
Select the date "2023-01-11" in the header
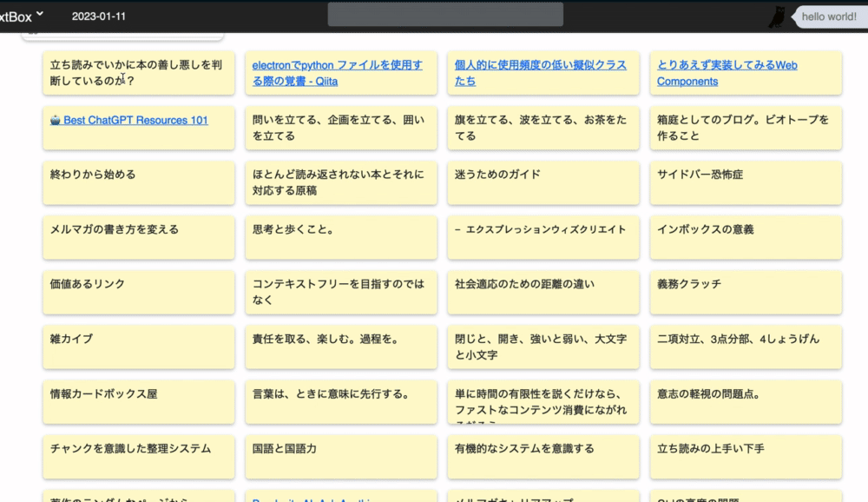click(x=97, y=16)
